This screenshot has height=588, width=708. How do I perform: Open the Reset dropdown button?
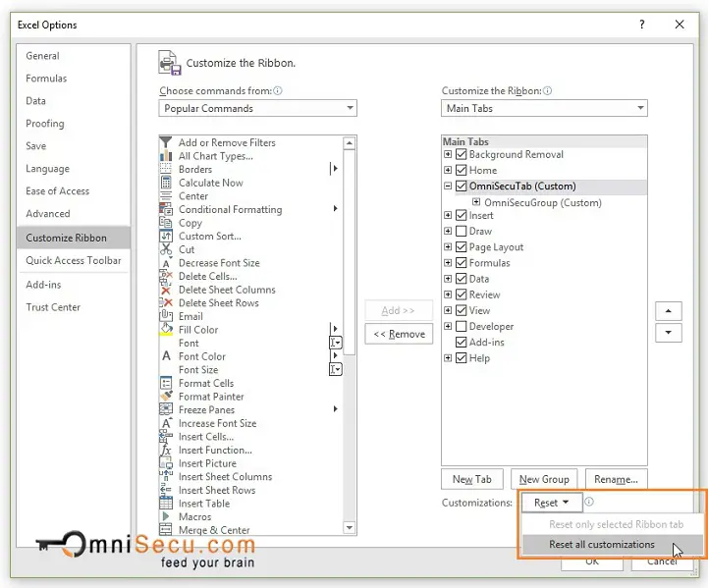click(x=552, y=503)
